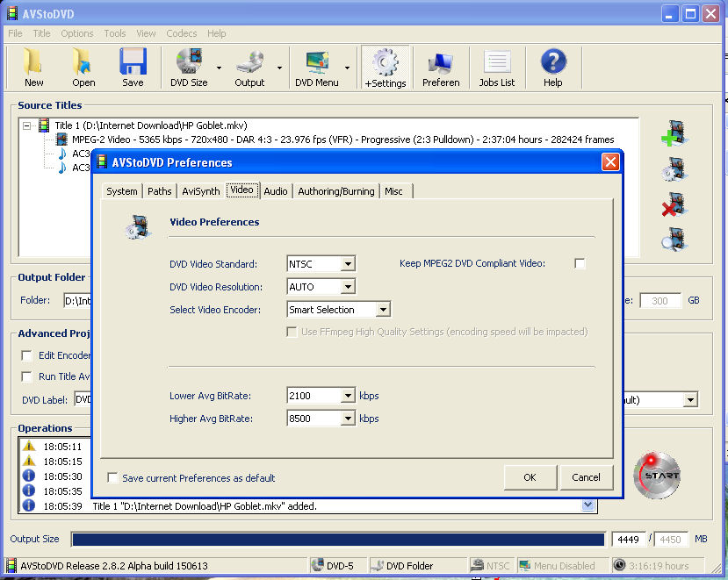Click the Output Size progress bar
This screenshot has height=580, width=728.
[x=338, y=539]
